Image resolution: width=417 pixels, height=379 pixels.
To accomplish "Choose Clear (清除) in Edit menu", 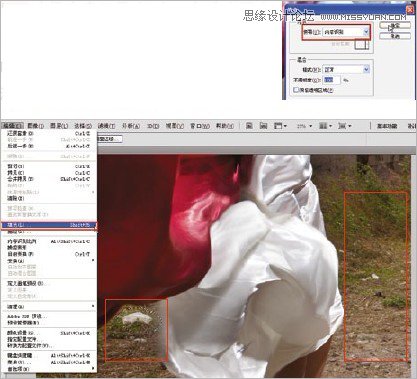I will point(49,198).
